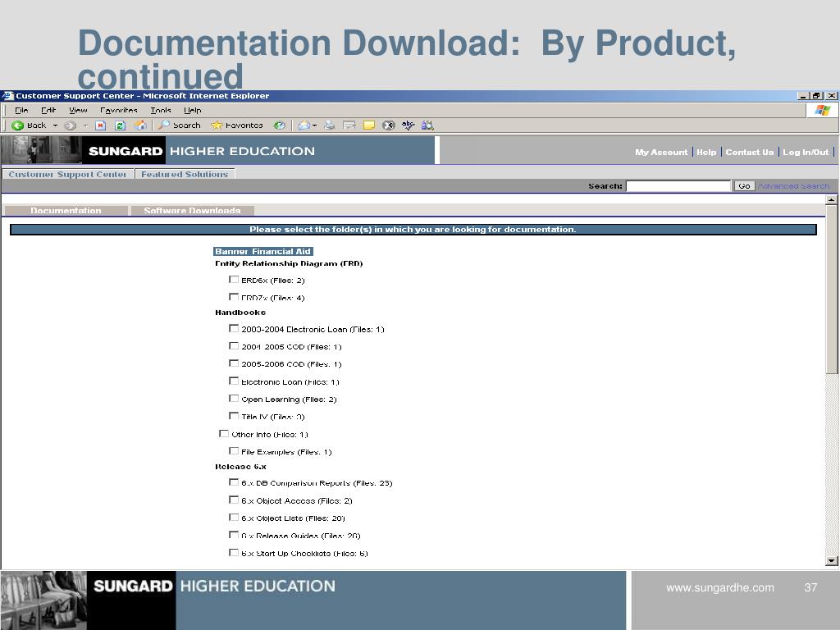Click the vertical scrollbar thumb

point(832,290)
